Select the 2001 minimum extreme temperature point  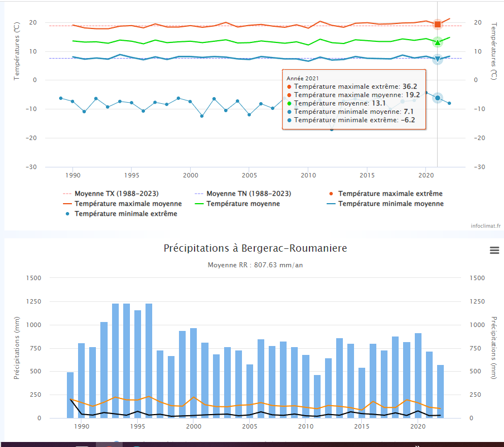click(202, 116)
